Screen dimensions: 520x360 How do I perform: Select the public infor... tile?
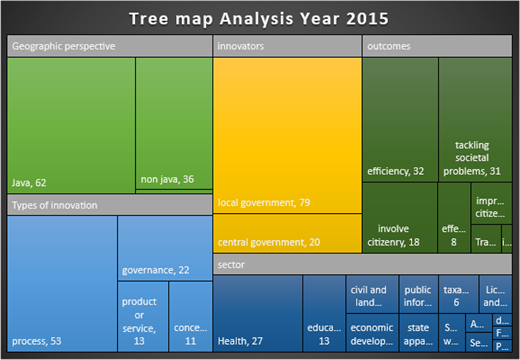(x=419, y=294)
